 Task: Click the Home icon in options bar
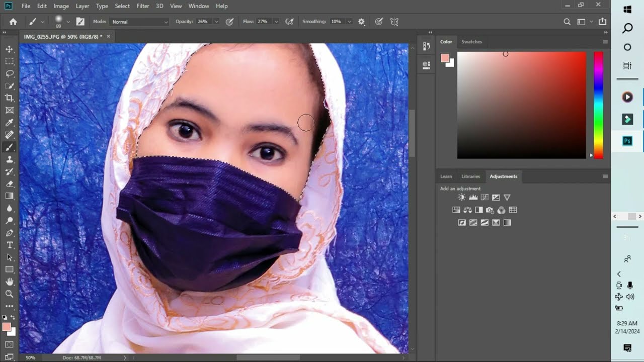[13, 22]
